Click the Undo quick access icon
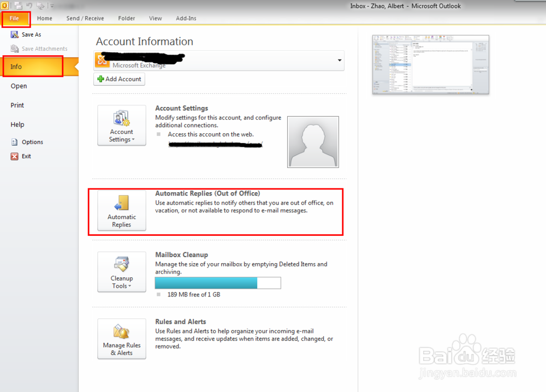The image size is (546, 392). pos(29,5)
